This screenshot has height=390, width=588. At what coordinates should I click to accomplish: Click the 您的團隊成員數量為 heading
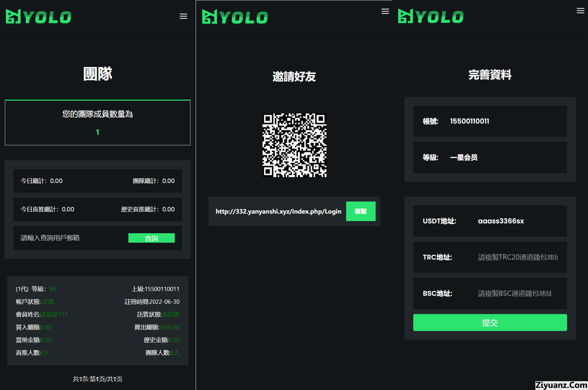97,114
